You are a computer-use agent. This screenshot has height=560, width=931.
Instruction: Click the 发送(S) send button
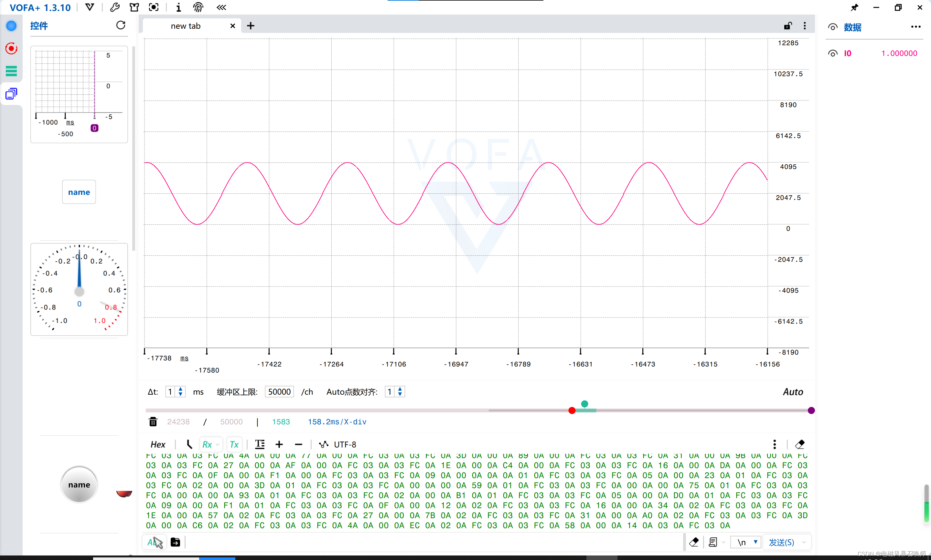[x=781, y=542]
